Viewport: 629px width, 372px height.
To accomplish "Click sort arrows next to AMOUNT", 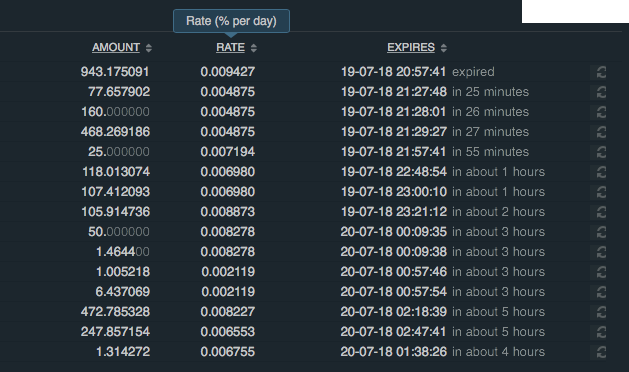I will (x=149, y=48).
